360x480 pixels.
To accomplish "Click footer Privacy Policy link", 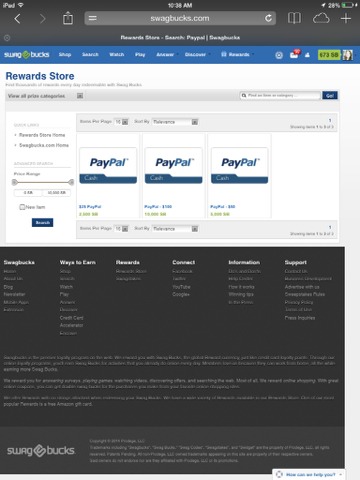I will 299,302.
